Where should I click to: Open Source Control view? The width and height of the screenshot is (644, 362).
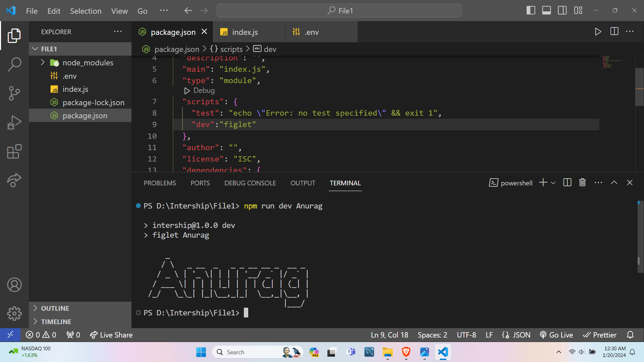click(x=14, y=93)
